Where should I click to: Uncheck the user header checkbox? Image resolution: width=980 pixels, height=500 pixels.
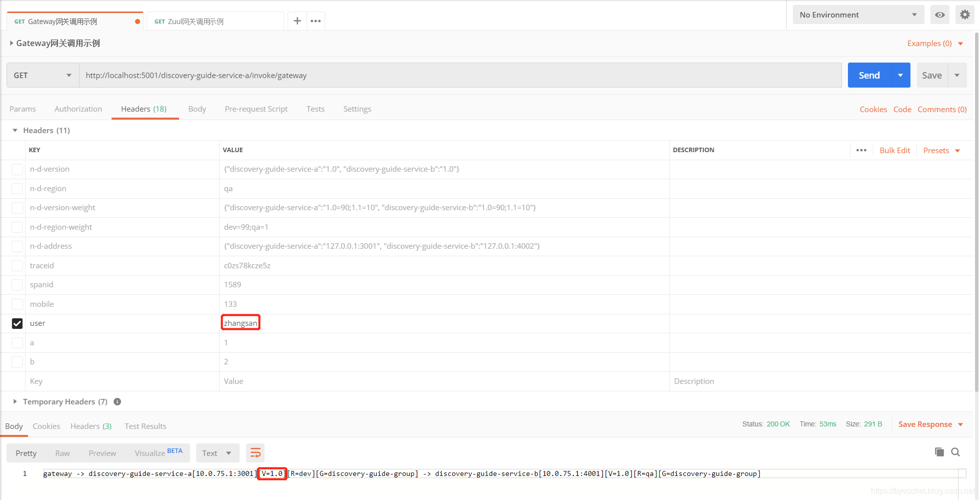pos(17,323)
